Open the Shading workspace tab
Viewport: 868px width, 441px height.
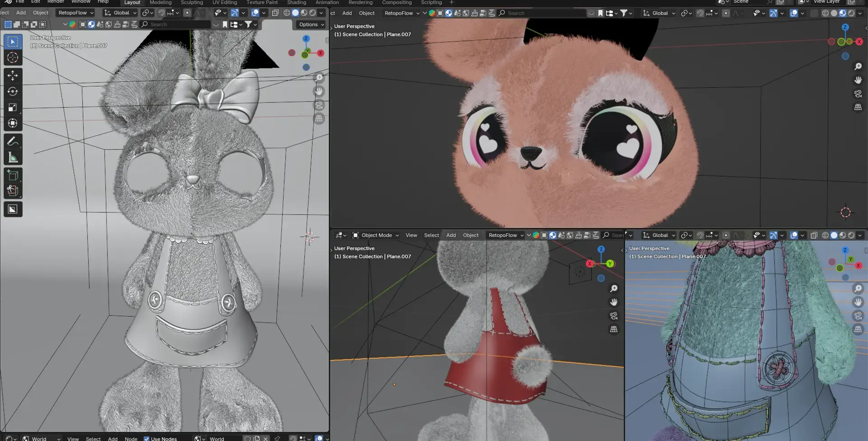pyautogui.click(x=297, y=3)
